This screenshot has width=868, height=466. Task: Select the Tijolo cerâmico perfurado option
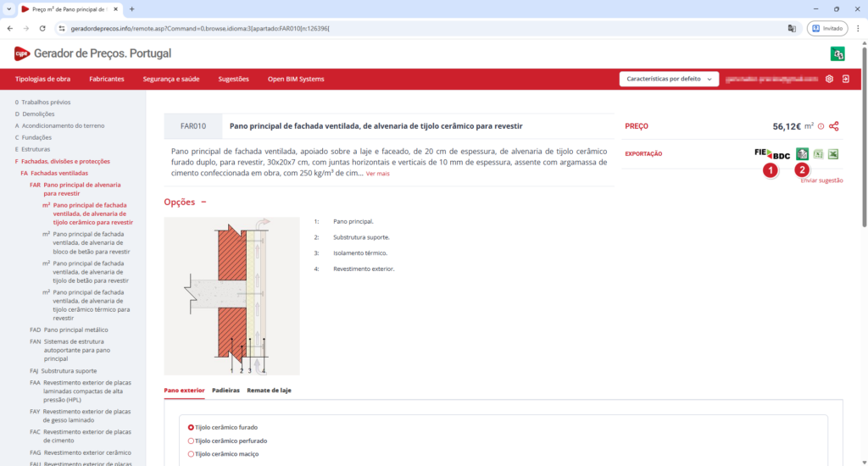(x=191, y=441)
